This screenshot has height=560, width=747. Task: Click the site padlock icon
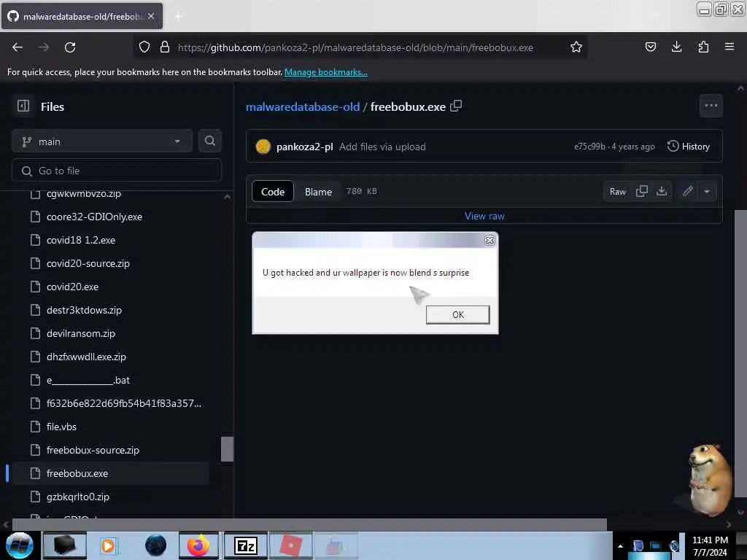165,47
